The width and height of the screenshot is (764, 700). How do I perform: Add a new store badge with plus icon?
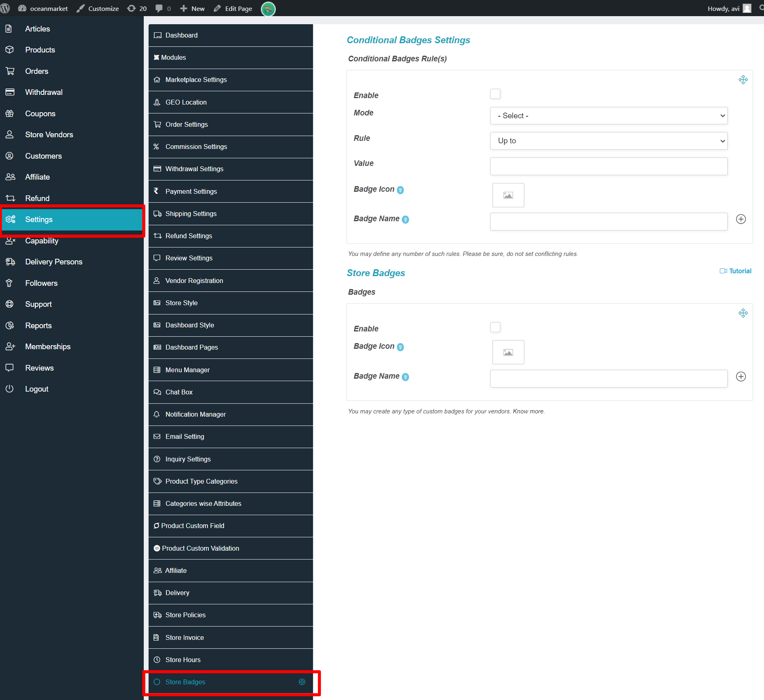click(x=741, y=377)
